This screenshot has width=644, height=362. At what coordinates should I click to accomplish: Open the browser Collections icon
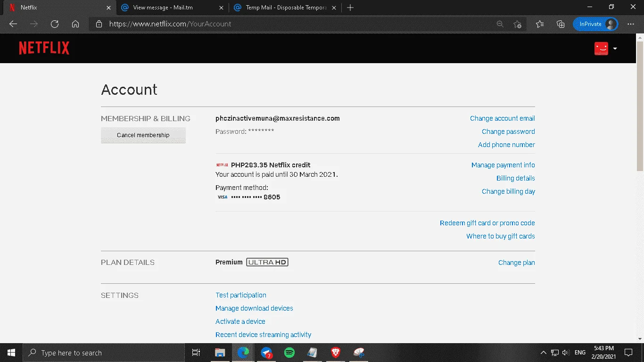point(561,24)
